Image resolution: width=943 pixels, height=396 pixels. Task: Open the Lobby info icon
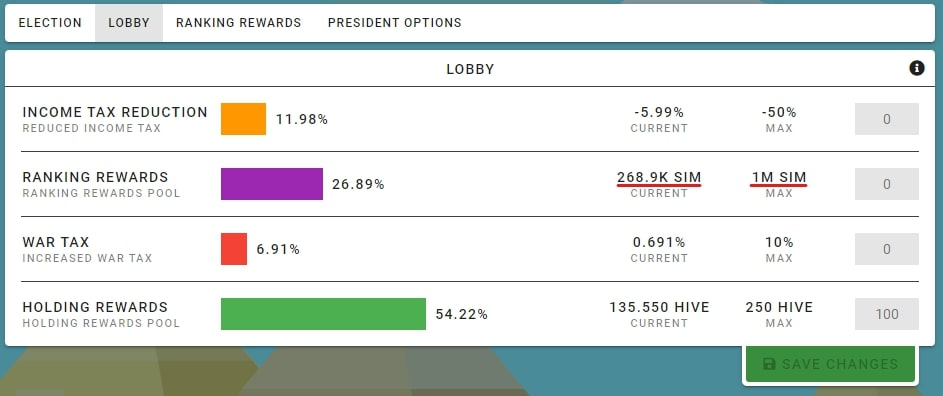click(916, 69)
